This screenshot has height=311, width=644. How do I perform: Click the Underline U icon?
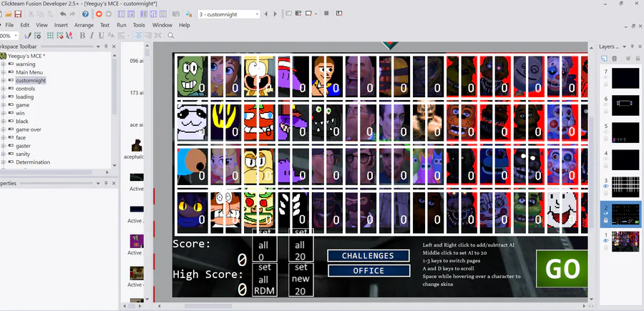[x=101, y=36]
